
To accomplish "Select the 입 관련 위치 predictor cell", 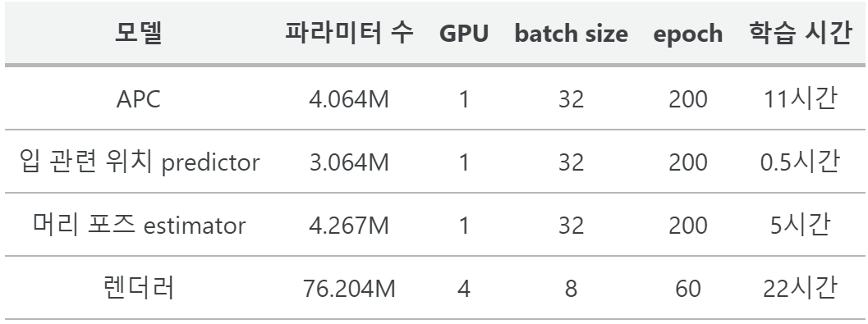I will pyautogui.click(x=140, y=162).
